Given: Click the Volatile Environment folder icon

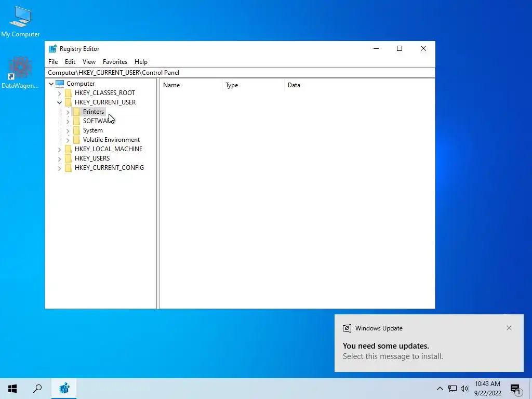Looking at the screenshot, I should [77, 139].
